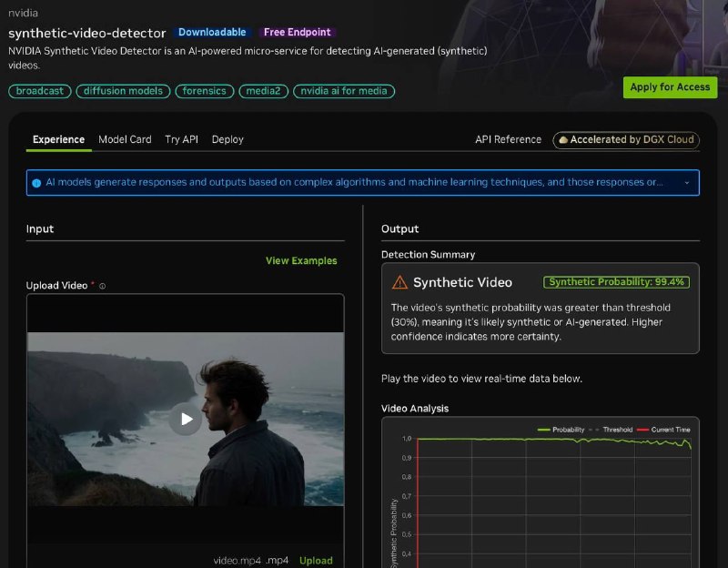Click the blue info icon in disclaimer banner

(36, 183)
